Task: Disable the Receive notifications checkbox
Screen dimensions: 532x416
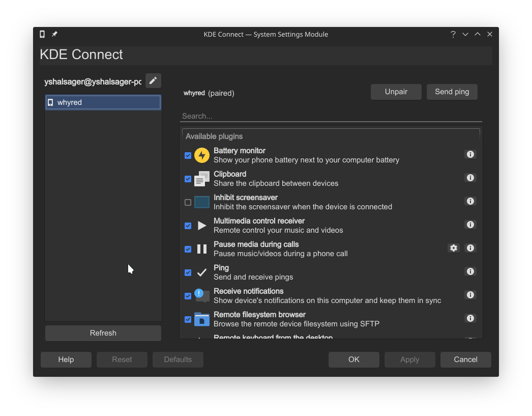Action: click(188, 296)
